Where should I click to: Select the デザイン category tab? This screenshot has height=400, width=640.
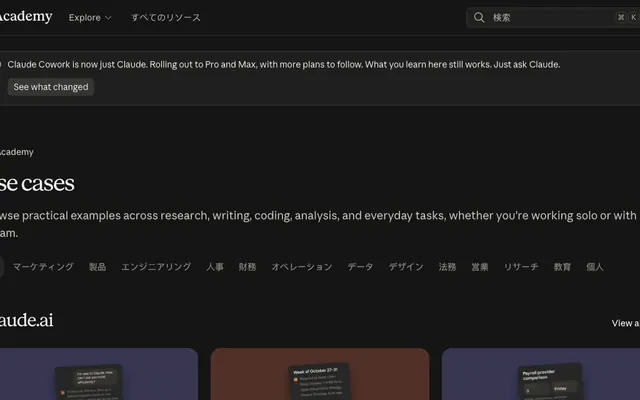[x=406, y=267]
